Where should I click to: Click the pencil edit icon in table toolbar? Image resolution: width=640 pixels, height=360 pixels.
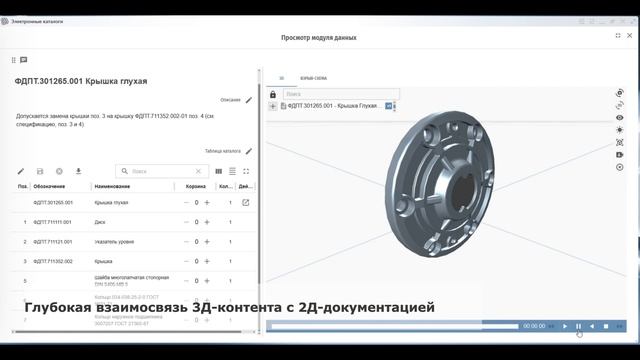[x=21, y=171]
